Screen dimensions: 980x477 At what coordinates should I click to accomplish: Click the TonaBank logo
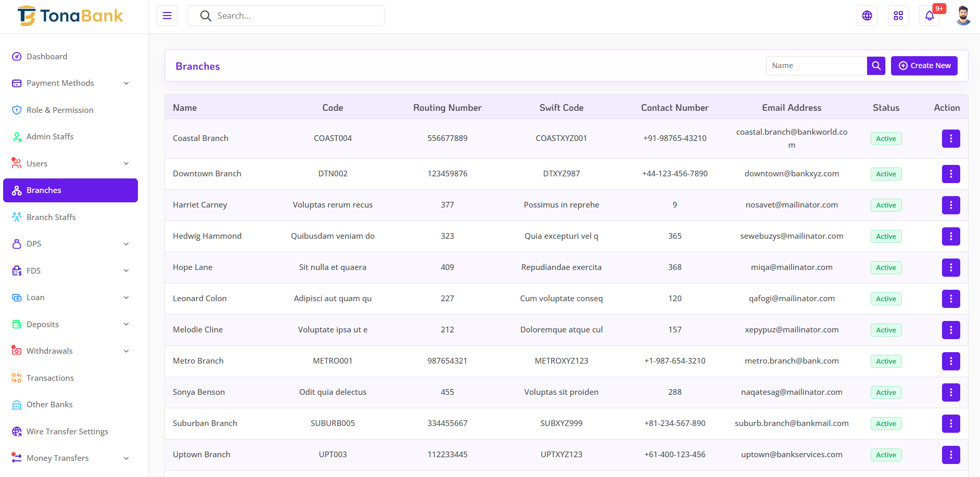tap(70, 16)
